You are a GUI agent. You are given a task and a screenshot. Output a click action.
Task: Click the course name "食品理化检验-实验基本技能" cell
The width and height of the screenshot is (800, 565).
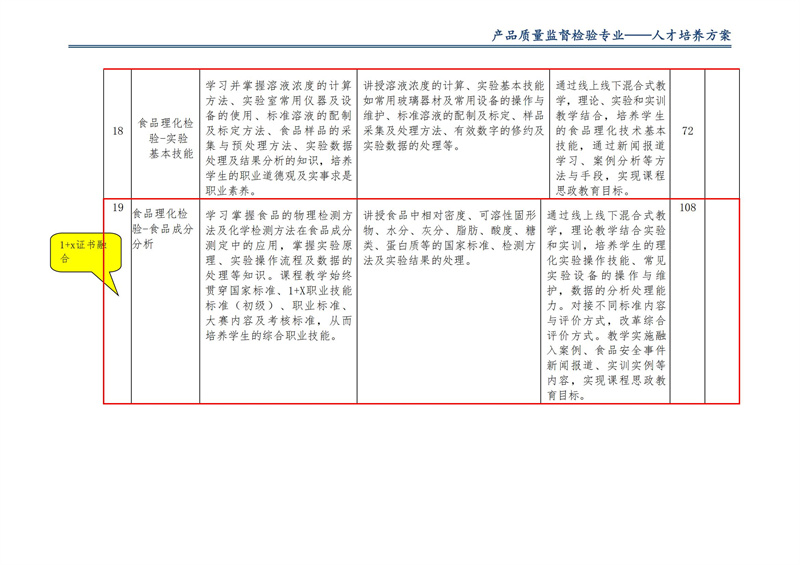point(164,131)
